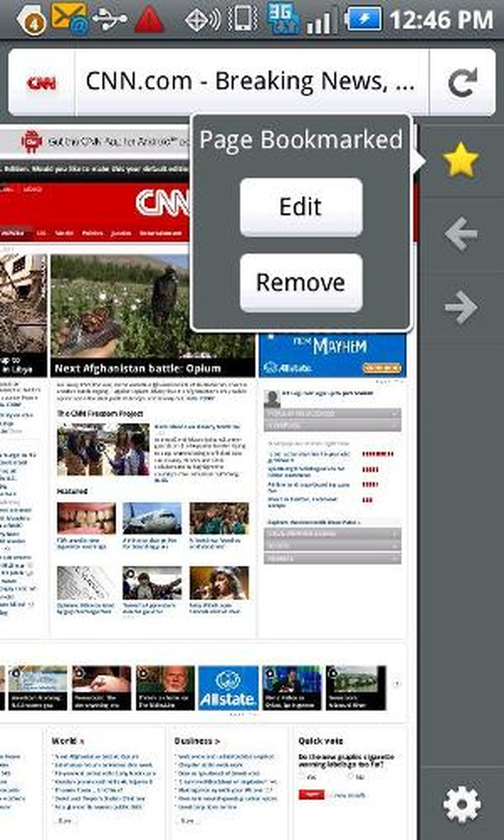Tap the vibrate mode phone icon
Screen dimensions: 504x840
(243, 19)
